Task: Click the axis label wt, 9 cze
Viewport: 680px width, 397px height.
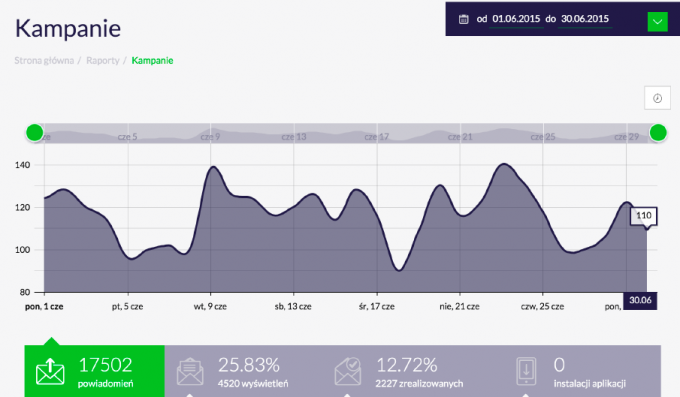Action: (210, 306)
